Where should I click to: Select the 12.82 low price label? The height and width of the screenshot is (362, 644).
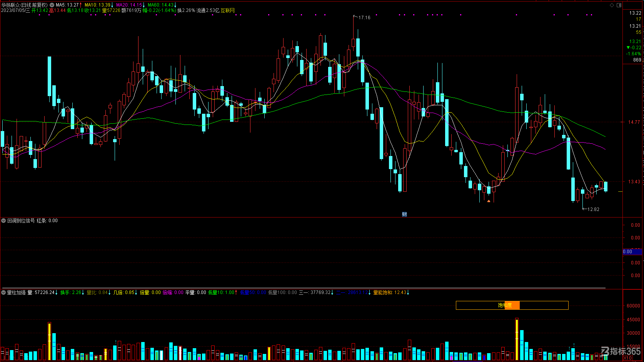click(593, 209)
